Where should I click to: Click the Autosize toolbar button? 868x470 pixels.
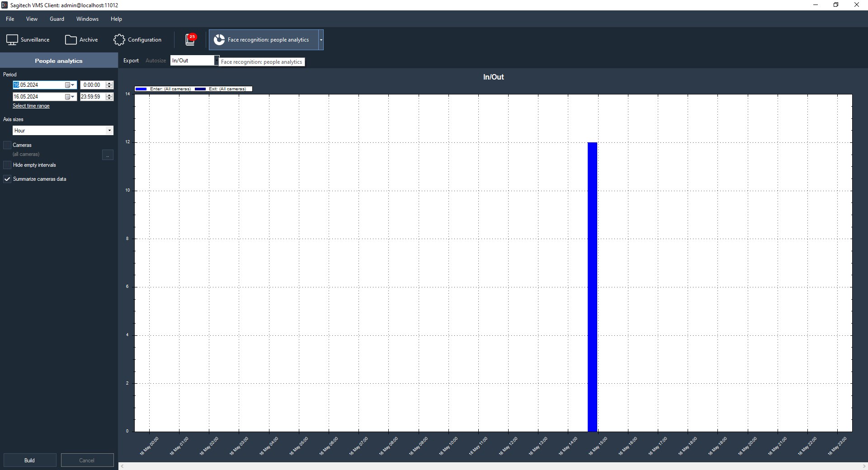[156, 61]
